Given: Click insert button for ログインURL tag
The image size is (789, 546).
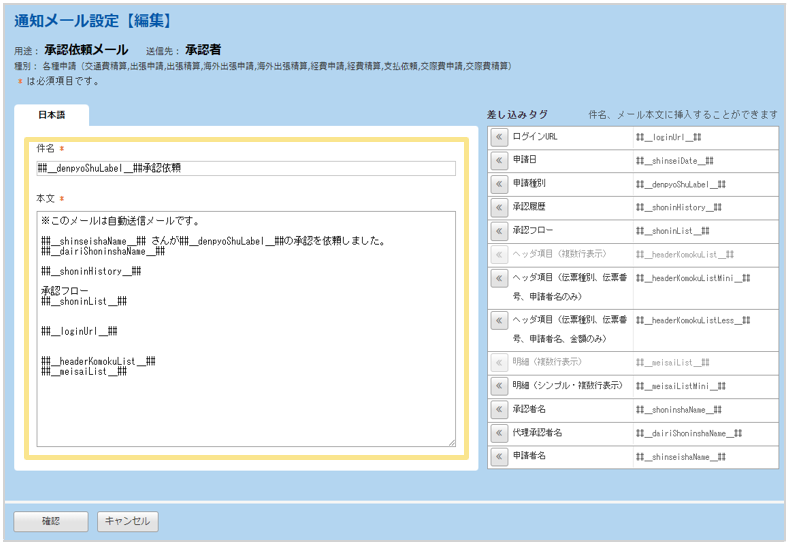Looking at the screenshot, I should tap(499, 137).
